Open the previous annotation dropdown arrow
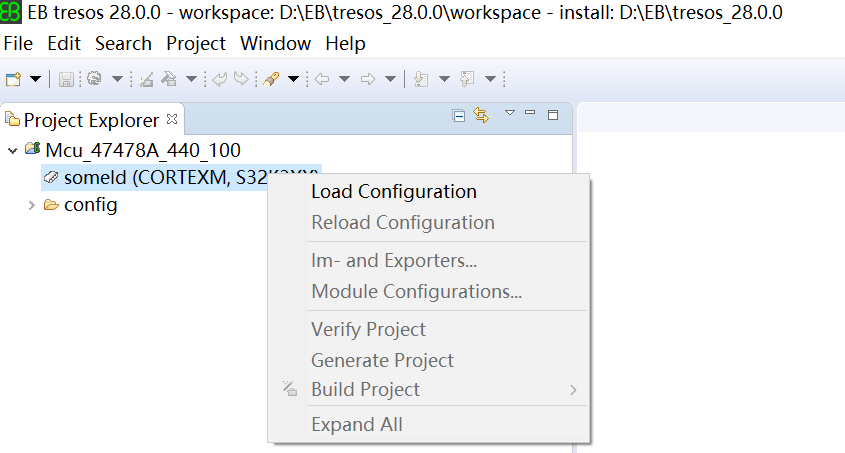The image size is (845, 453). click(490, 80)
